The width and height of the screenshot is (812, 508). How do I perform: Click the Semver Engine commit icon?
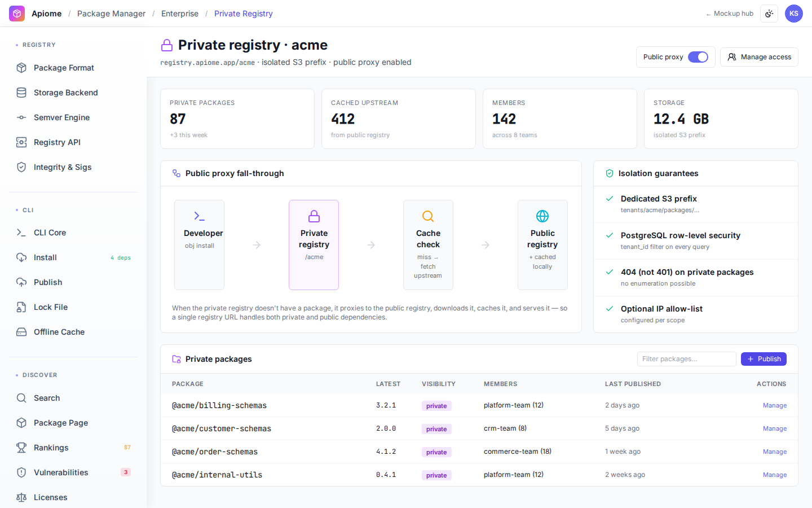tap(21, 117)
